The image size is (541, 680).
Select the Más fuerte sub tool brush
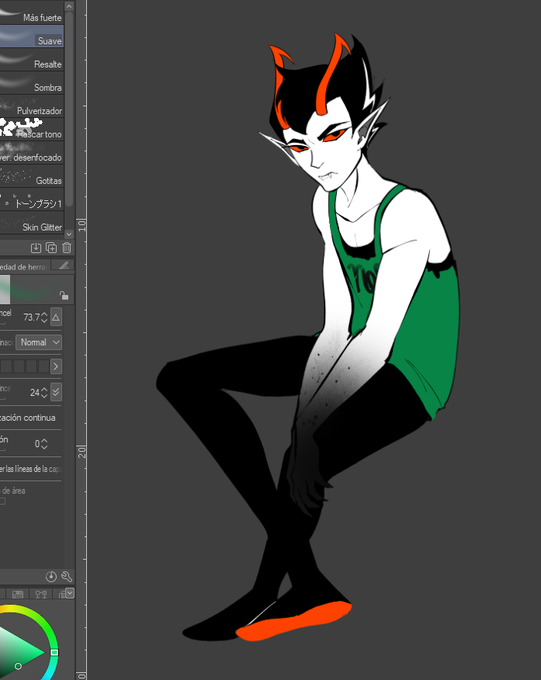pyautogui.click(x=32, y=12)
